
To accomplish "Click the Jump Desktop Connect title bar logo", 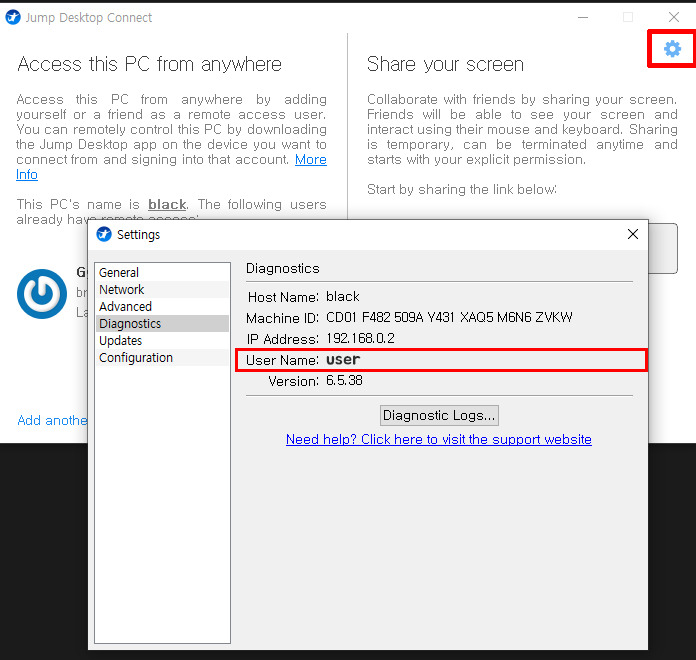I will tap(13, 17).
